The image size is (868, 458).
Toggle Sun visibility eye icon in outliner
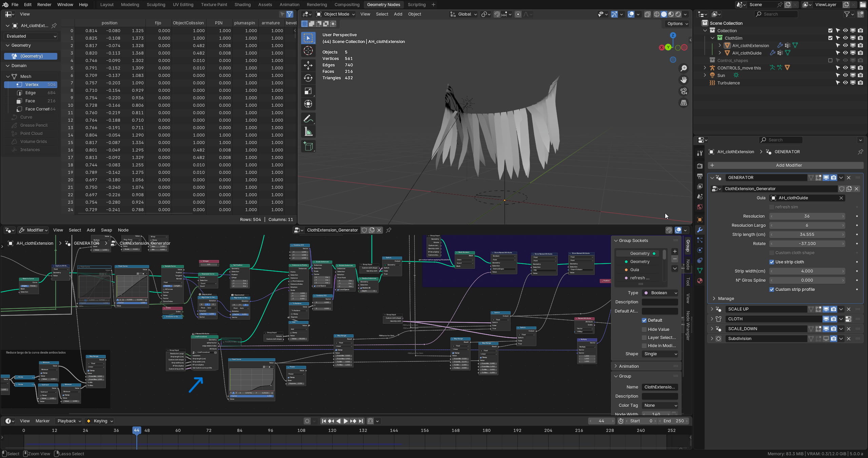click(845, 75)
